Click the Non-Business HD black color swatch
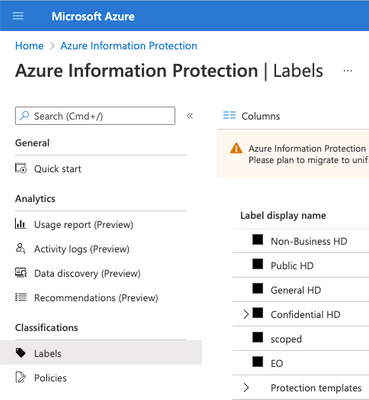This screenshot has width=369, height=400. click(258, 240)
